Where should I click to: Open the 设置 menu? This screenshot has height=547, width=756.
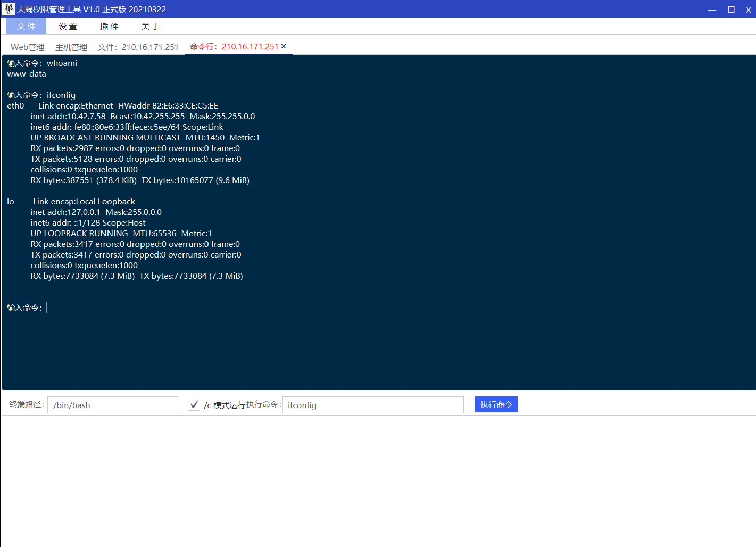(67, 26)
